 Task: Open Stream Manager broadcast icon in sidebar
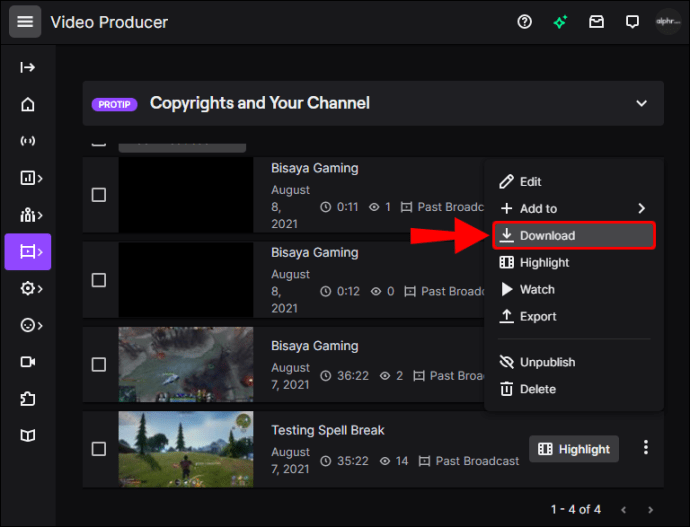(x=28, y=141)
